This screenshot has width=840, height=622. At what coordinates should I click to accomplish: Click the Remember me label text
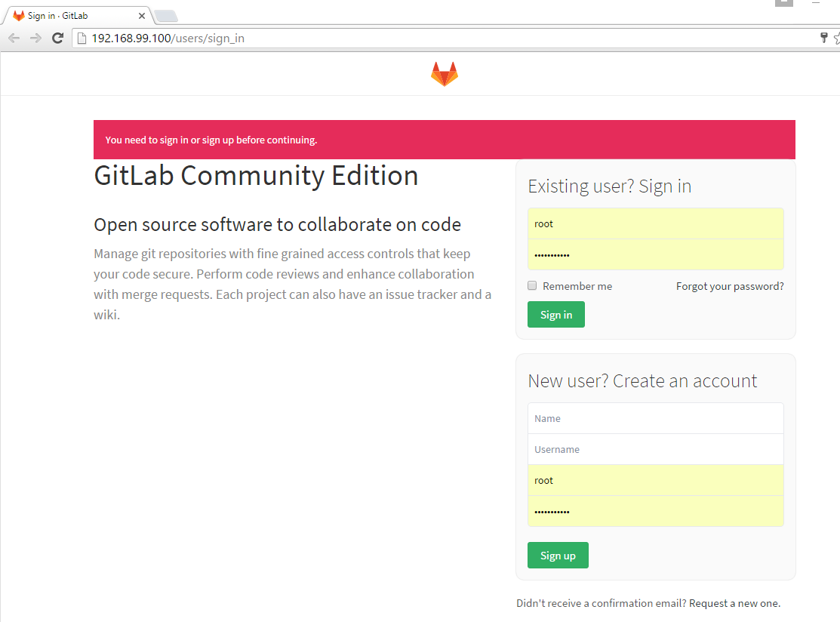coord(577,286)
